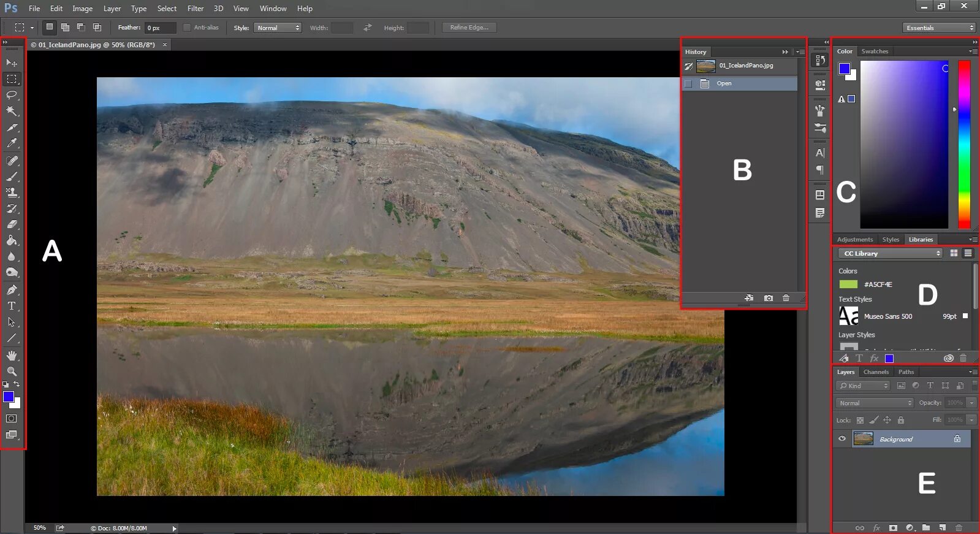Select the Open history state
The image size is (980, 534).
(x=740, y=83)
